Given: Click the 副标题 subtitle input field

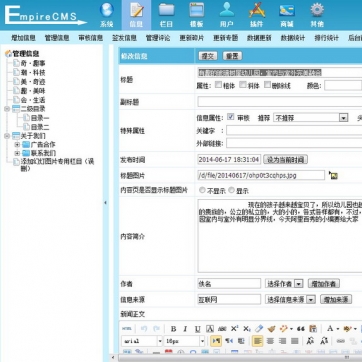Looking at the screenshot, I should pos(280,102).
